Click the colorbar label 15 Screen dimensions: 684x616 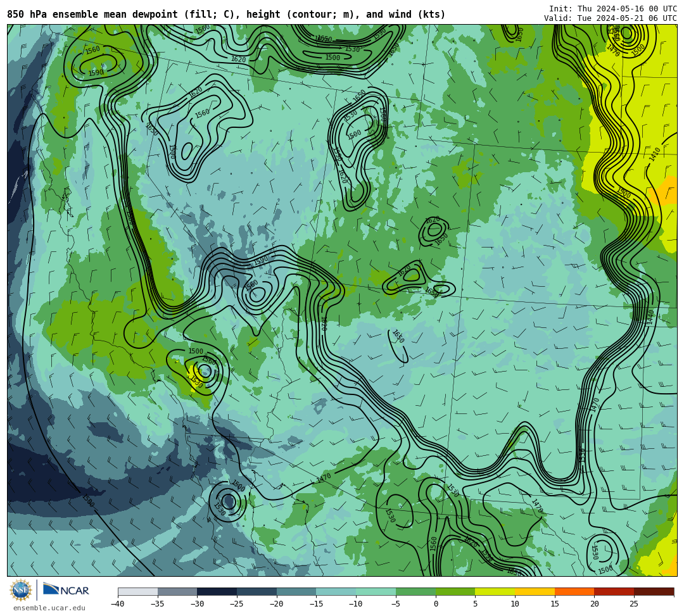point(554,604)
